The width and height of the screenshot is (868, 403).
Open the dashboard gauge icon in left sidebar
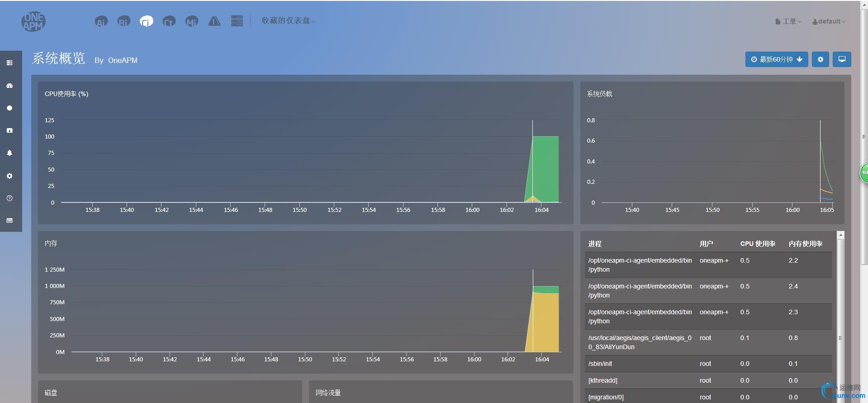tap(9, 86)
